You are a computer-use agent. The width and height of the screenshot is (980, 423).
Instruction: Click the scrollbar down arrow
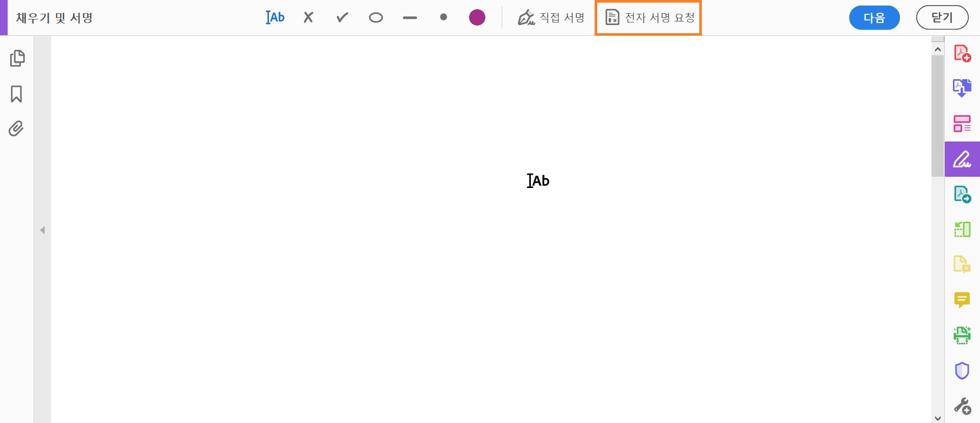tap(938, 418)
